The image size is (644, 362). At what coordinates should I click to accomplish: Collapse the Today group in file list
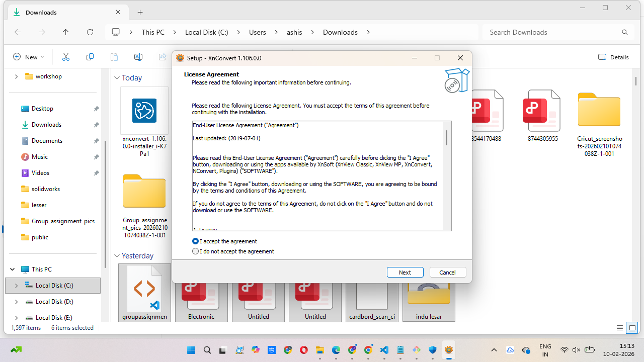(117, 78)
